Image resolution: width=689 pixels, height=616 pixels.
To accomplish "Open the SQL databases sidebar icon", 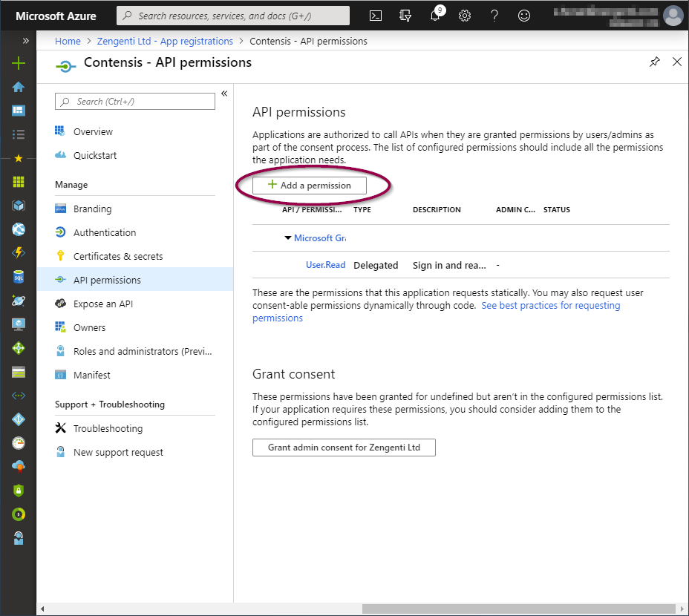I will click(x=19, y=277).
